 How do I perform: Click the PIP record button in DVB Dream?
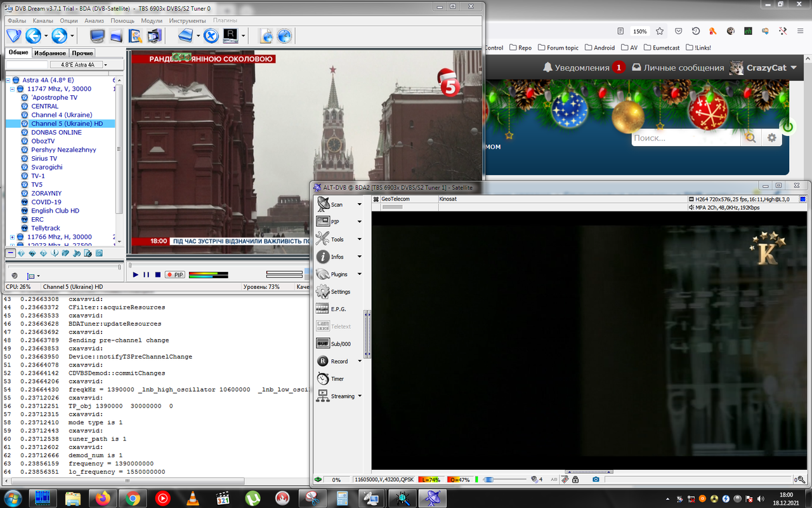[174, 275]
